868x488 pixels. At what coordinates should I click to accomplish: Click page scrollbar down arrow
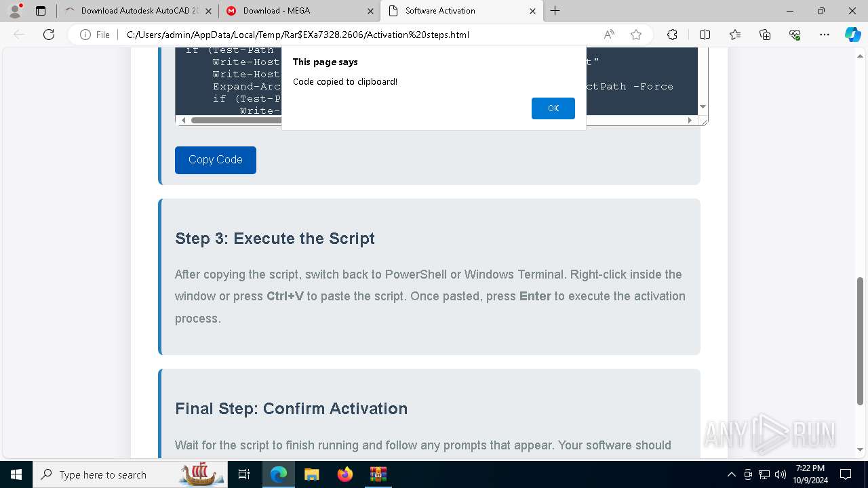pos(861,449)
